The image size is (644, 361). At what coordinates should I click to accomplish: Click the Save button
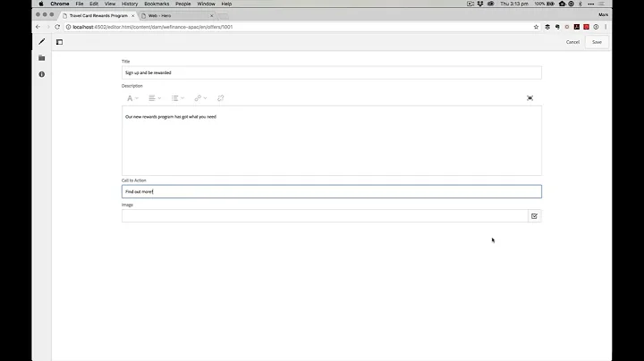tap(597, 42)
